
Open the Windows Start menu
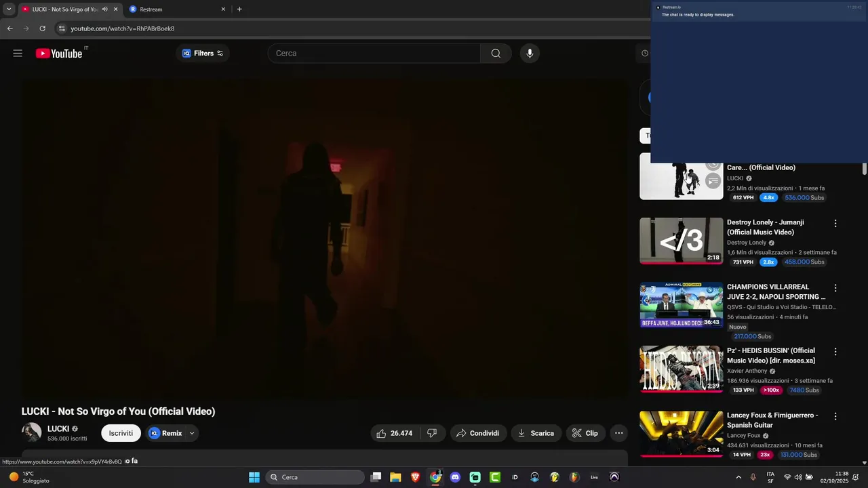click(x=254, y=477)
